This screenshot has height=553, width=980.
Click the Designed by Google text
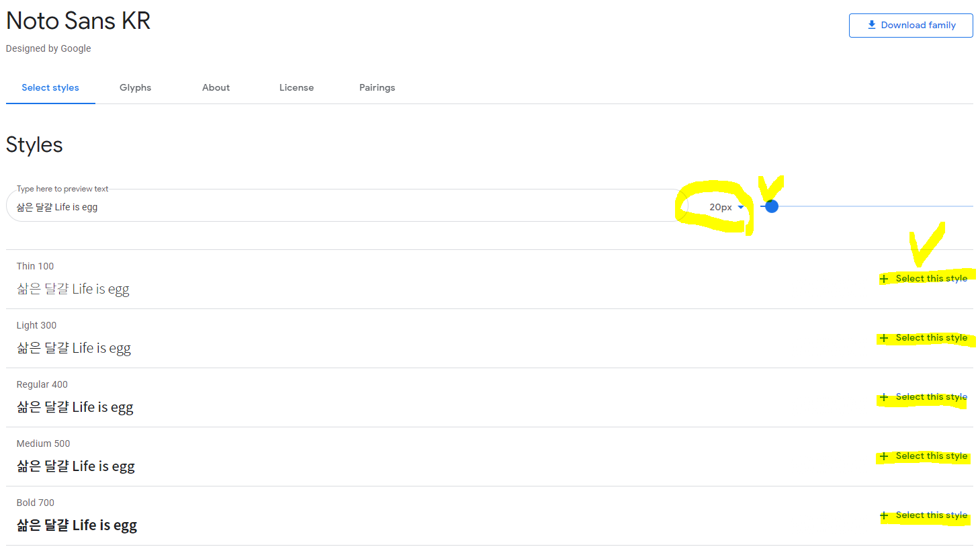[48, 48]
